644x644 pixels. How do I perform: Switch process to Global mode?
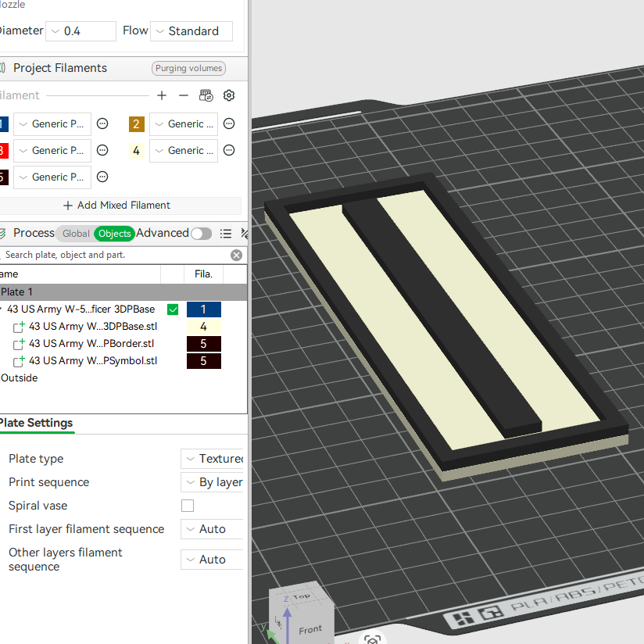point(76,233)
